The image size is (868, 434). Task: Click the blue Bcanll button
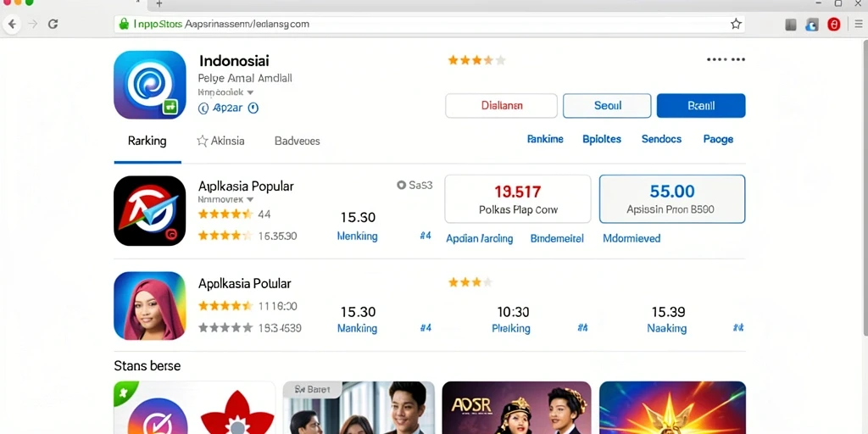coord(701,106)
